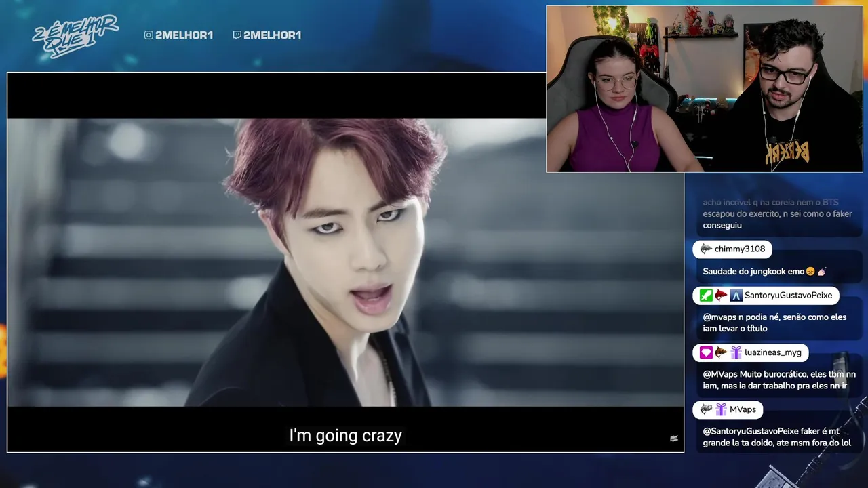
Task: Click the gift badge beside MVaps
Action: pos(721,409)
